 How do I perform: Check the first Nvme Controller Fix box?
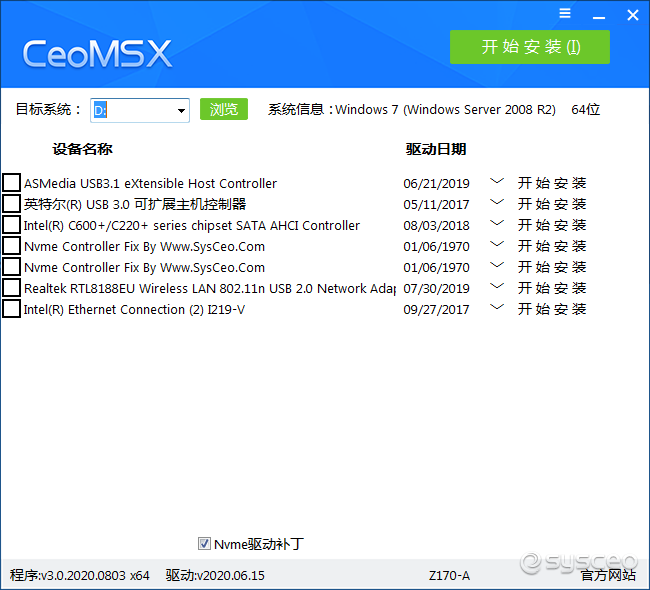pos(12,246)
